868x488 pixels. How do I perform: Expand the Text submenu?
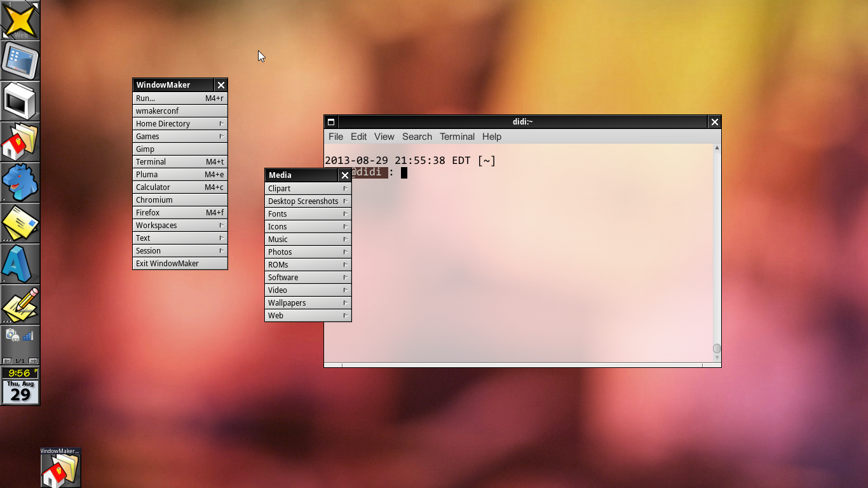coord(180,238)
